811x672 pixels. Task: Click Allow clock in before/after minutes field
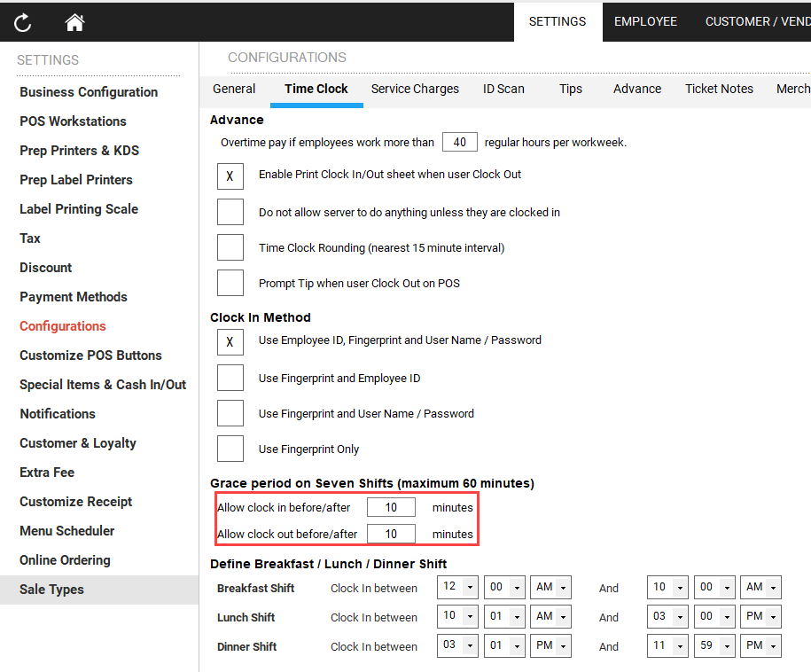click(391, 508)
